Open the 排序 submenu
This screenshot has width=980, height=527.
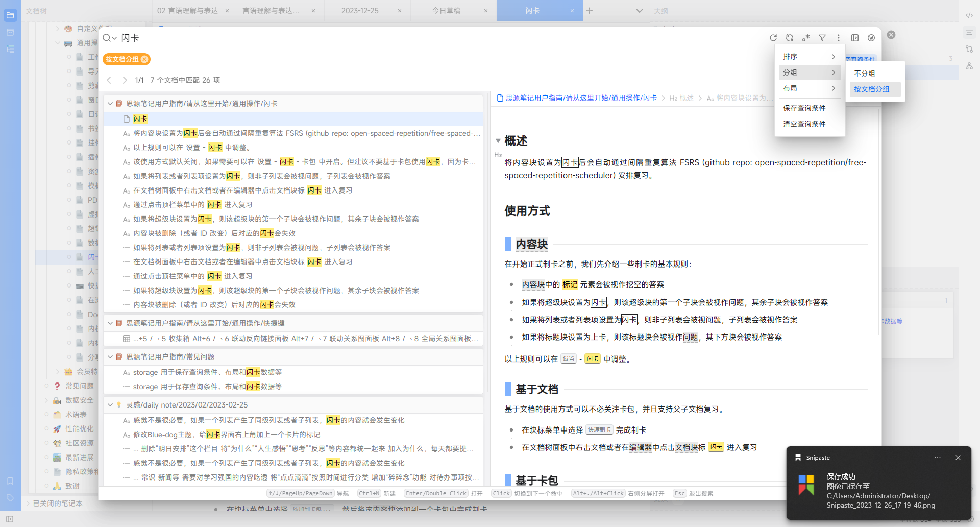coord(809,57)
